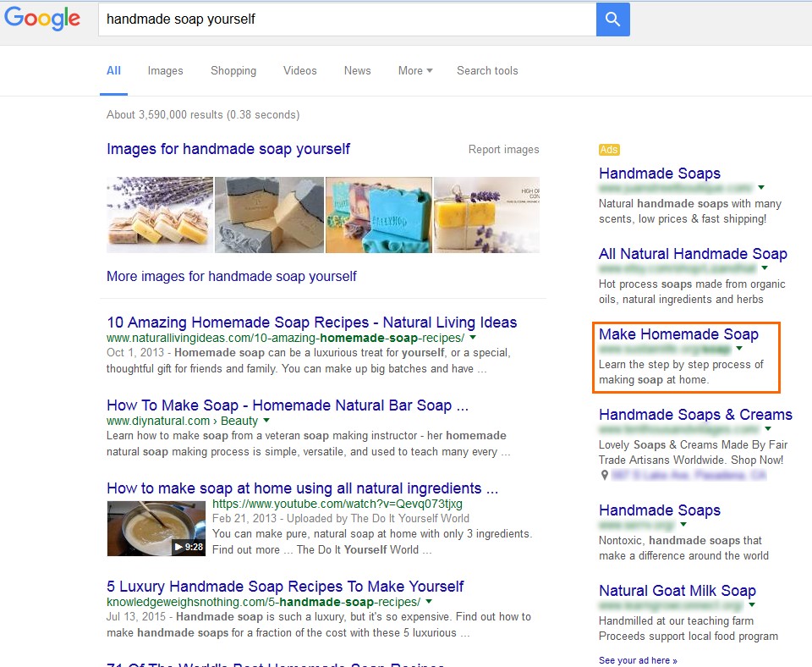
Task: Click the play icon on the soap video thumbnail
Action: click(x=178, y=547)
